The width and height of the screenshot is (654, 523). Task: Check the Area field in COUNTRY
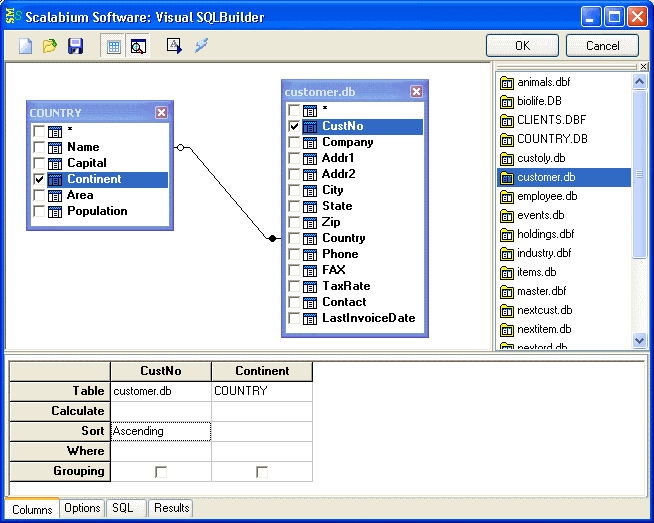39,195
